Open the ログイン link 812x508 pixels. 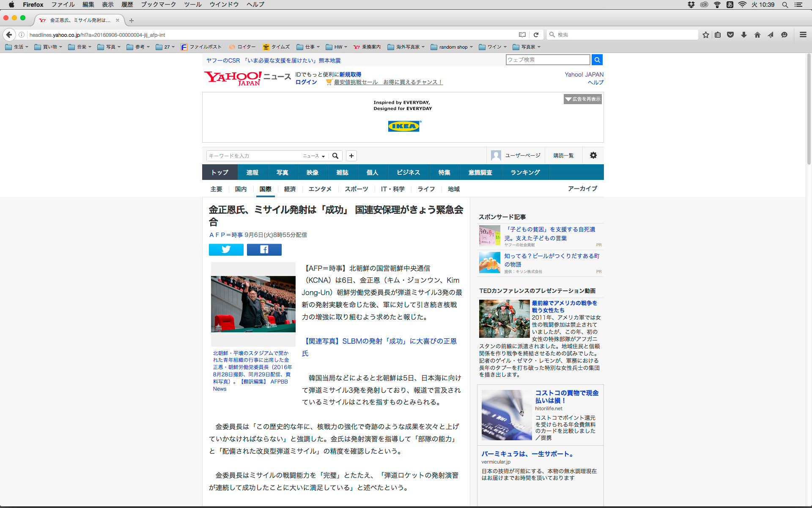tap(306, 82)
